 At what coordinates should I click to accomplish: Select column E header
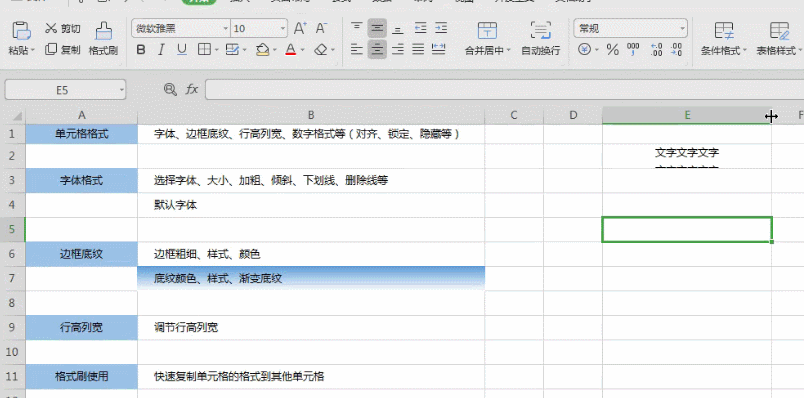687,116
